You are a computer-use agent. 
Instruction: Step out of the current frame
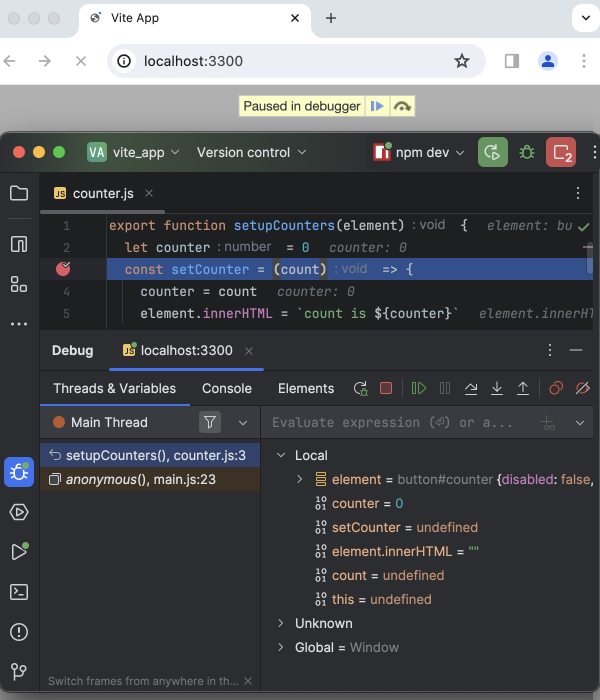tap(522, 388)
